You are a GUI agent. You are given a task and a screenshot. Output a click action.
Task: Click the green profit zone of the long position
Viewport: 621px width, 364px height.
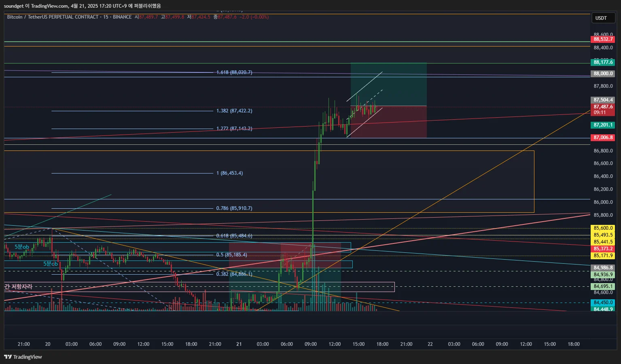[x=388, y=85]
